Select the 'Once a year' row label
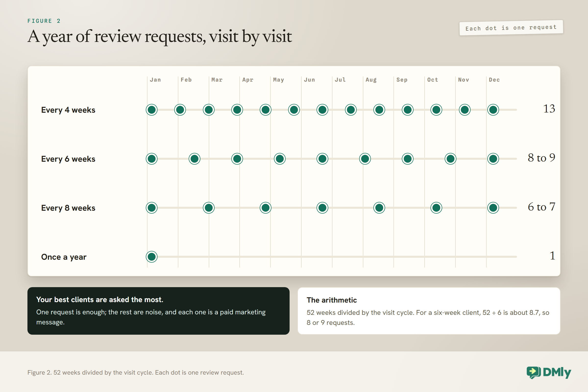The height and width of the screenshot is (392, 588). (x=64, y=257)
